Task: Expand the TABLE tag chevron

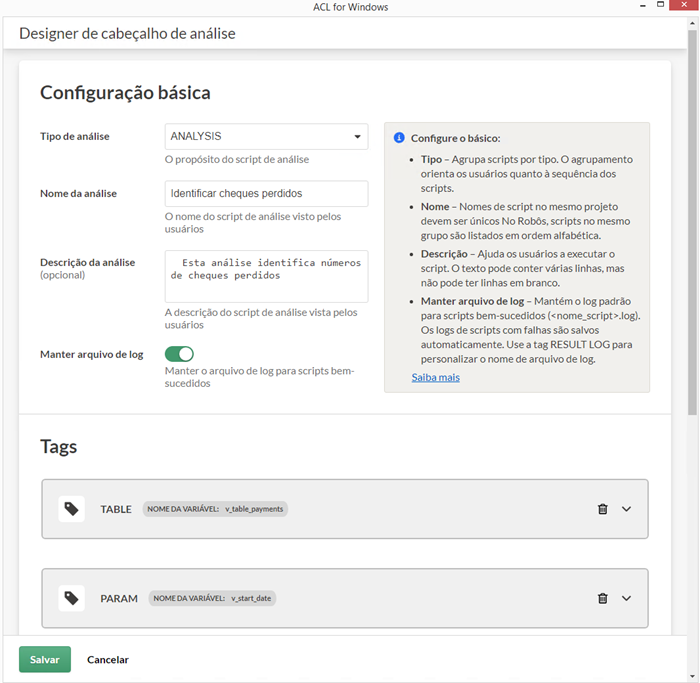Action: (x=627, y=509)
